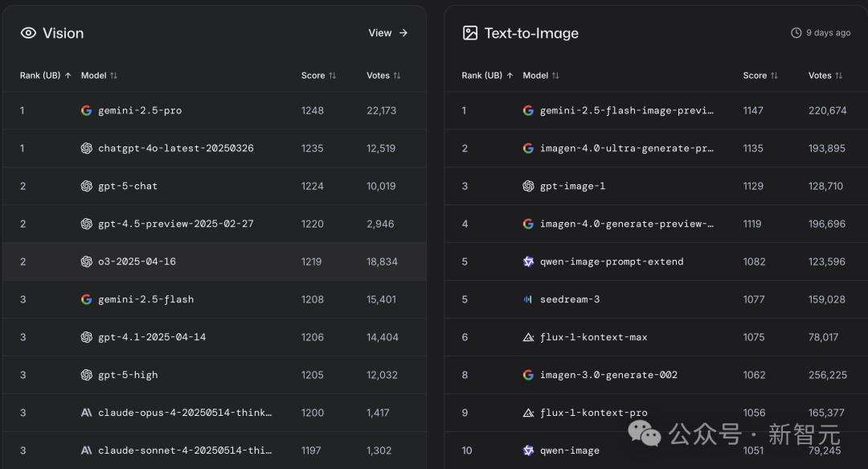This screenshot has height=469, width=868.
Task: Select the gpt-4.5-preview-2025-02-27 model name
Action: point(176,224)
